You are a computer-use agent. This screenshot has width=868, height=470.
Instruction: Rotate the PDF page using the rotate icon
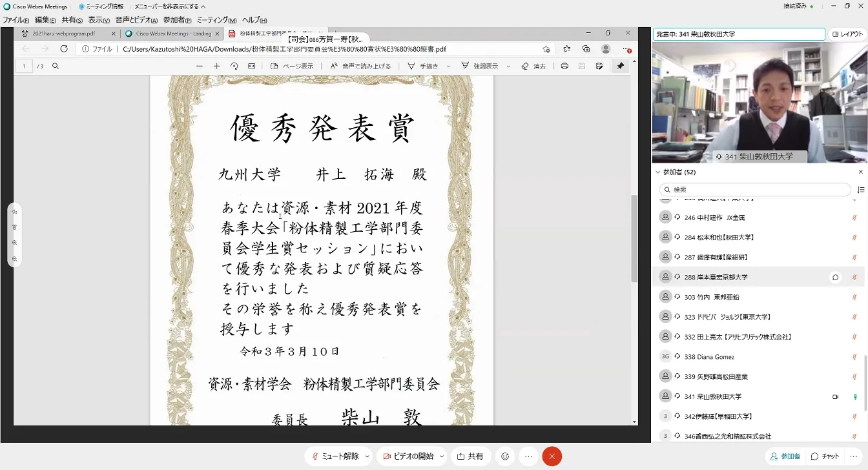(x=234, y=66)
